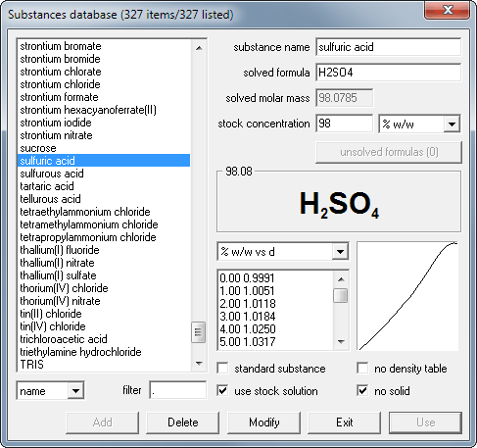Image resolution: width=477 pixels, height=448 pixels.
Task: Check the no density table option
Action: click(362, 369)
